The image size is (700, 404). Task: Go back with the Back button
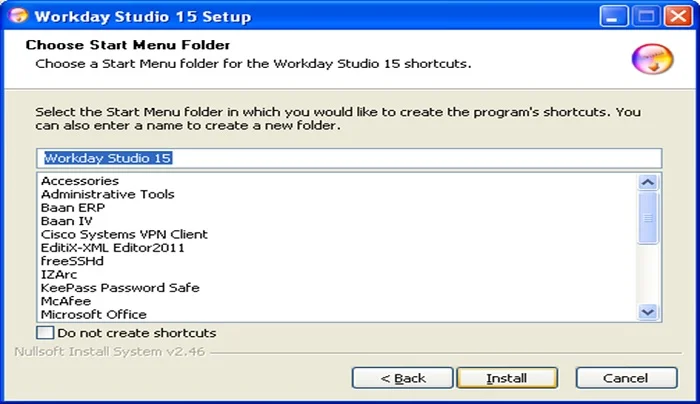(403, 378)
